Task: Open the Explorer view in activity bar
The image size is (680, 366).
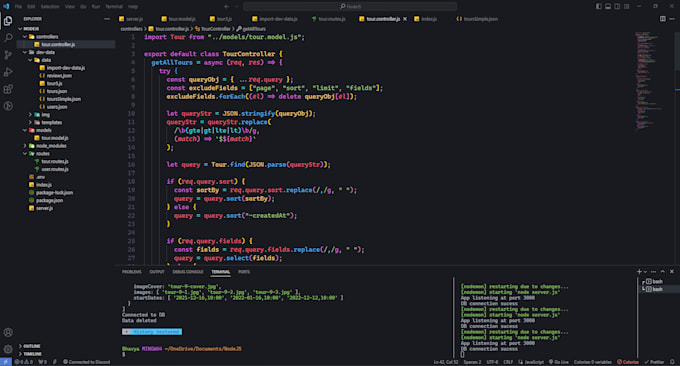Action: [x=8, y=21]
